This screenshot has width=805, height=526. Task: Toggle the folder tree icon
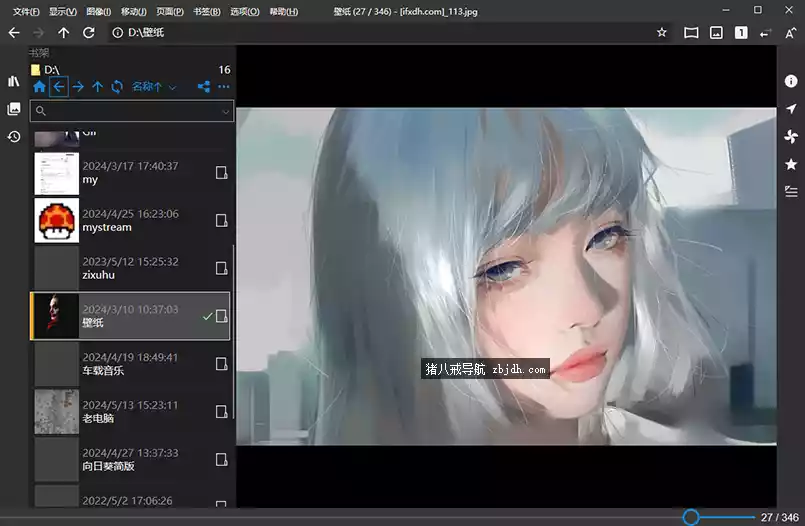click(204, 87)
